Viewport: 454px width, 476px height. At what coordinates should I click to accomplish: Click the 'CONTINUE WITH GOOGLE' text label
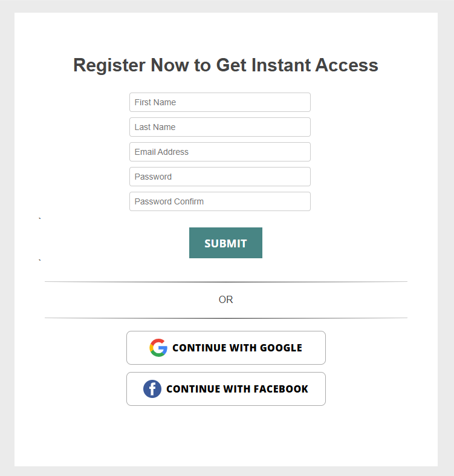(x=237, y=348)
